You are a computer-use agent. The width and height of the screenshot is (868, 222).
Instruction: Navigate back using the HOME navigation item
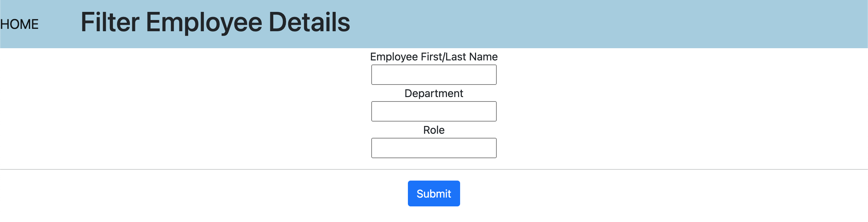pyautogui.click(x=19, y=24)
